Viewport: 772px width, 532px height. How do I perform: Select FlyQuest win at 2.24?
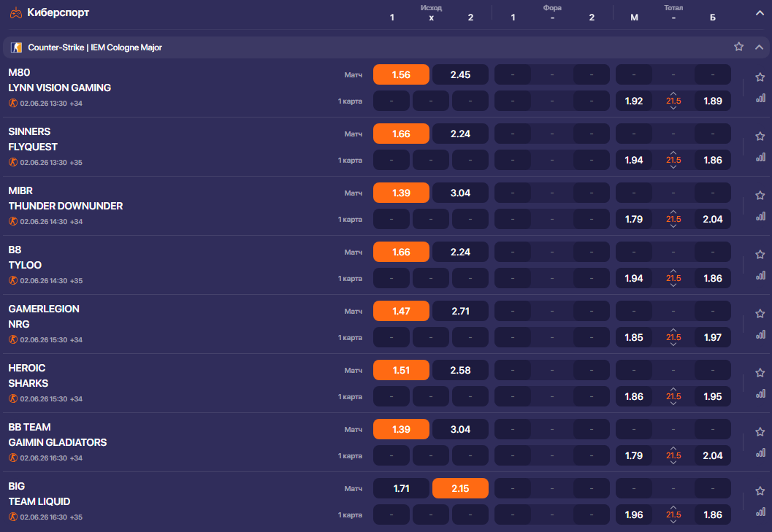(460, 134)
